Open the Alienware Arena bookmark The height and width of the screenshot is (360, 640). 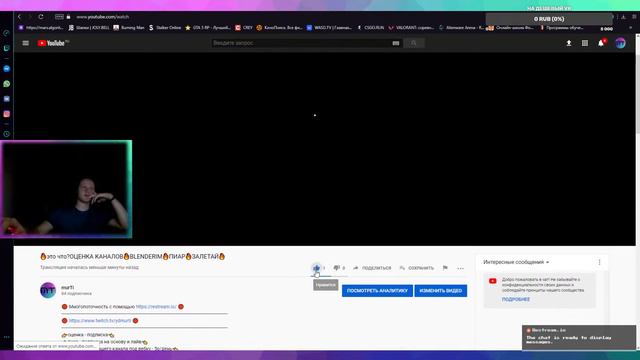(461, 28)
